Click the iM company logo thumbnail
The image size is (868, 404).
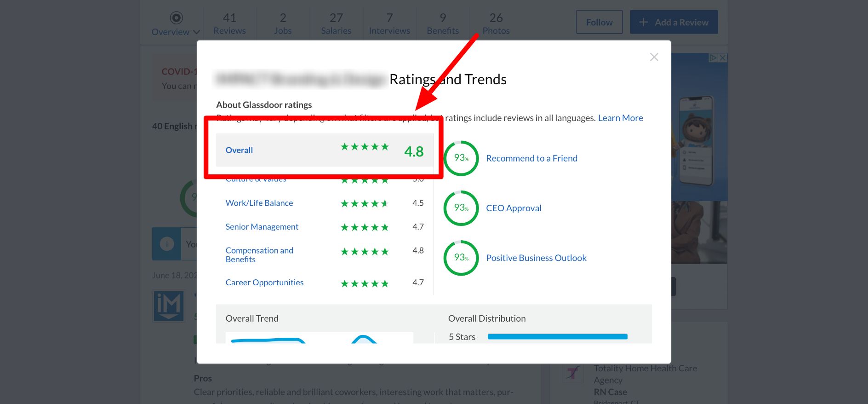click(168, 306)
